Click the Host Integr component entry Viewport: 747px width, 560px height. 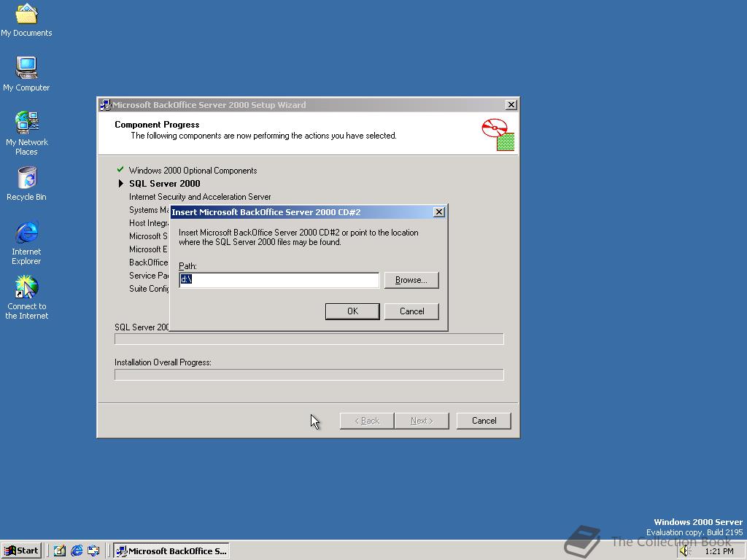[149, 223]
